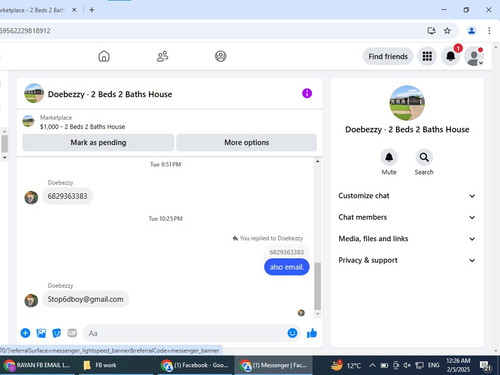
Task: Show hidden tray icons caret
Action: coord(372,365)
